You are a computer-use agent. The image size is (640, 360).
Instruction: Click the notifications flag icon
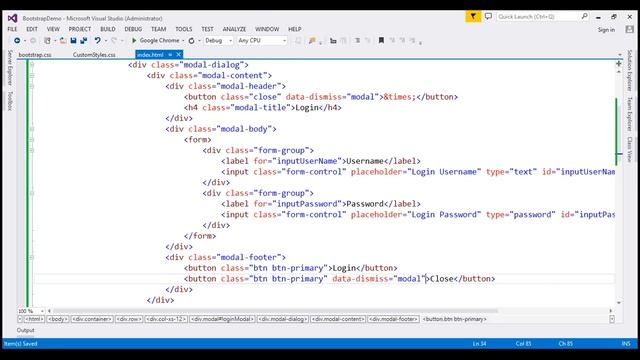pyautogui.click(x=473, y=16)
